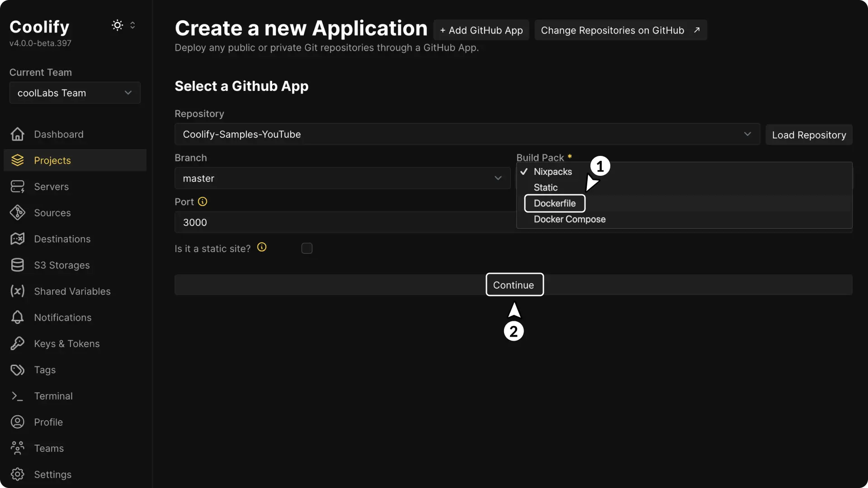This screenshot has width=868, height=488.
Task: Click the Notifications bell icon
Action: 18,318
